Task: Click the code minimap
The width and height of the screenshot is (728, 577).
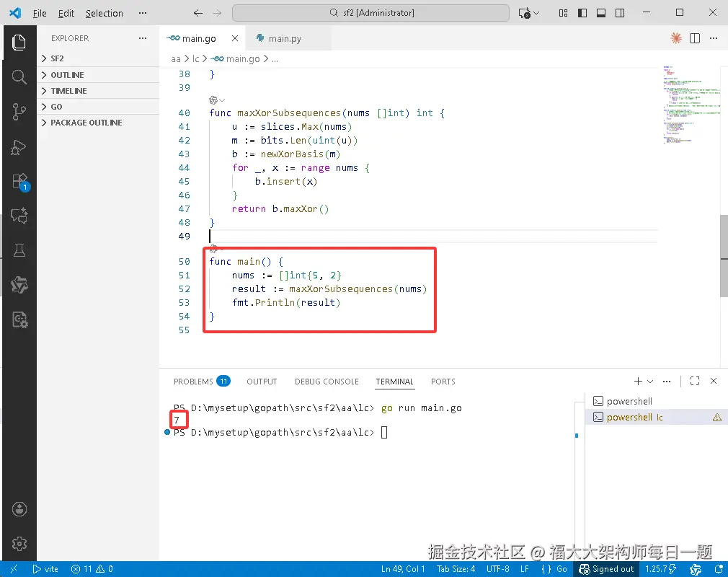Action: click(x=691, y=106)
